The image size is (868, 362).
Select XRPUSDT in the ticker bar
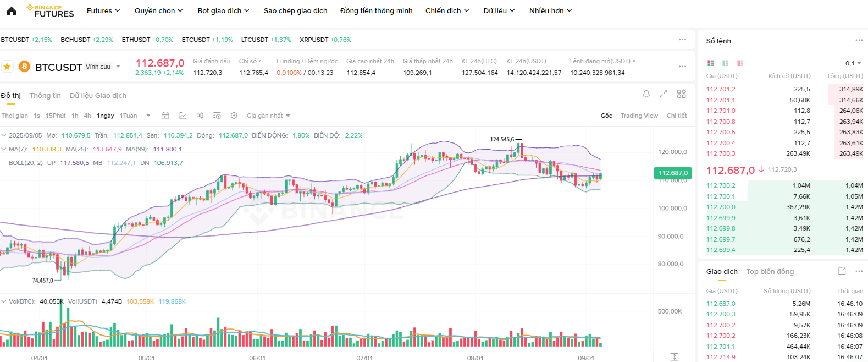325,40
